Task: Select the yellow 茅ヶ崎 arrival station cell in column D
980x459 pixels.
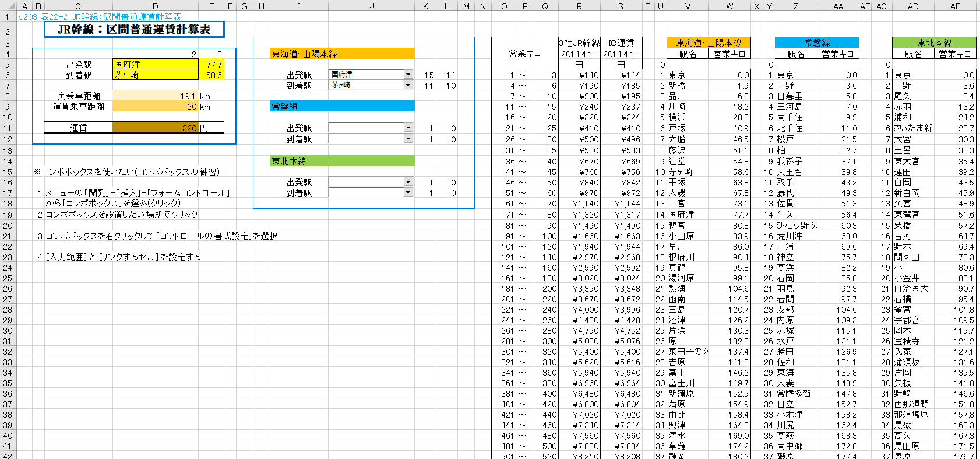Action: (x=156, y=75)
